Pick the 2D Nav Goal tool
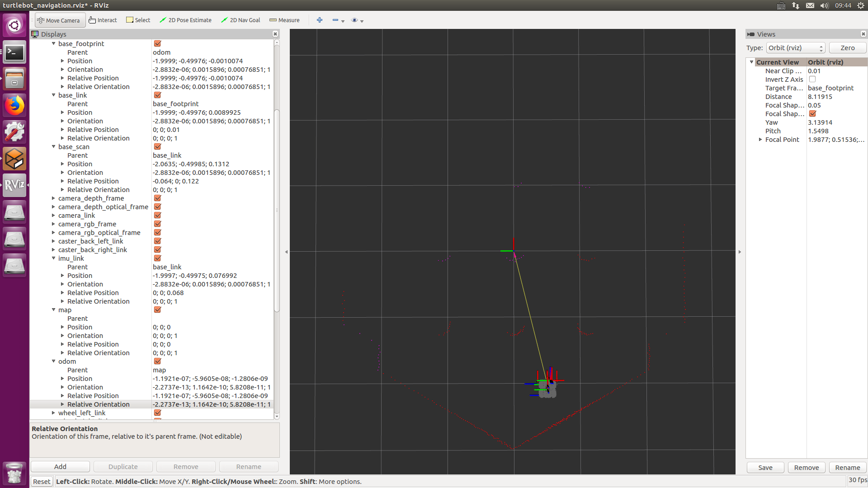The image size is (868, 488). point(241,20)
